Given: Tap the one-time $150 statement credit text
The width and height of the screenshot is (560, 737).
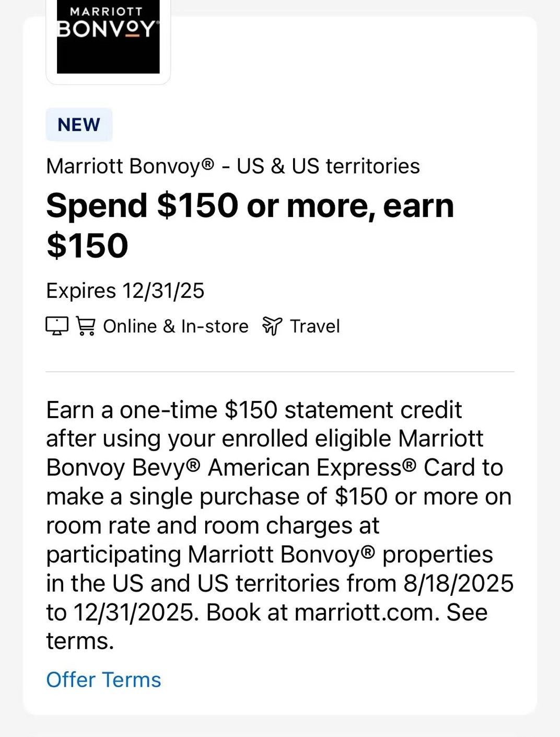Looking at the screenshot, I should click(291, 410).
